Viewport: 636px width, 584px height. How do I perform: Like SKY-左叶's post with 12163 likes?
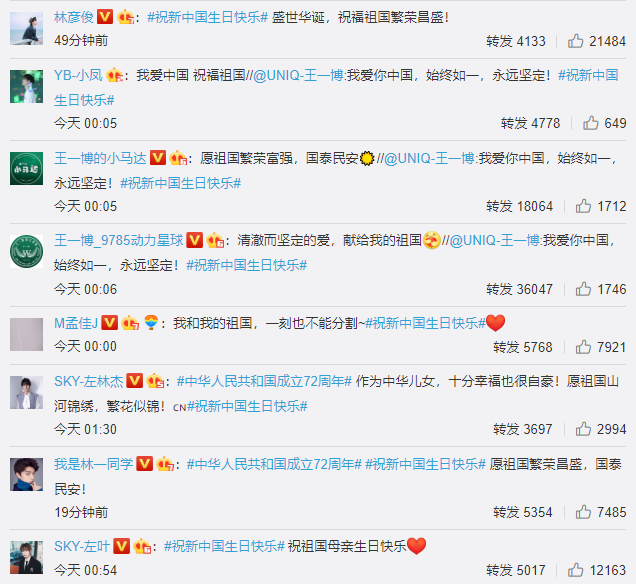(575, 570)
